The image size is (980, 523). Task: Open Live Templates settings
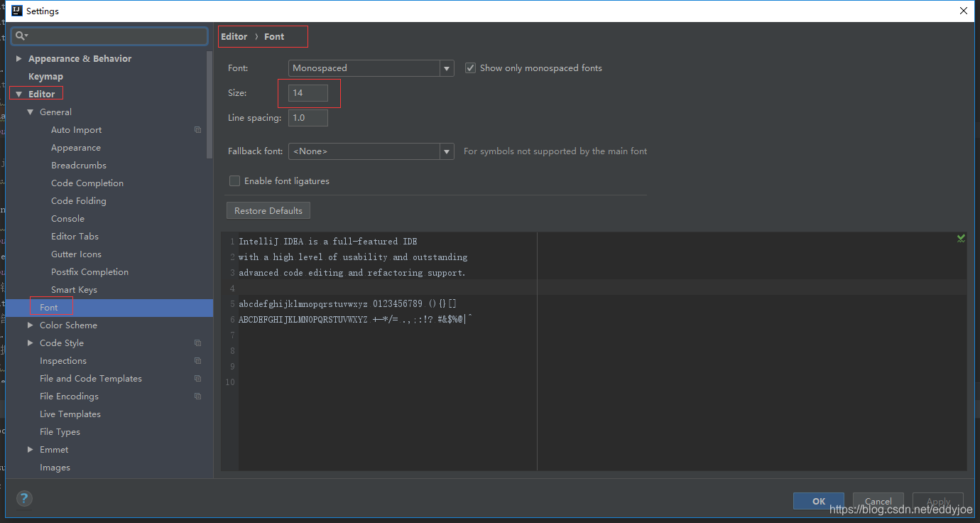coord(70,414)
